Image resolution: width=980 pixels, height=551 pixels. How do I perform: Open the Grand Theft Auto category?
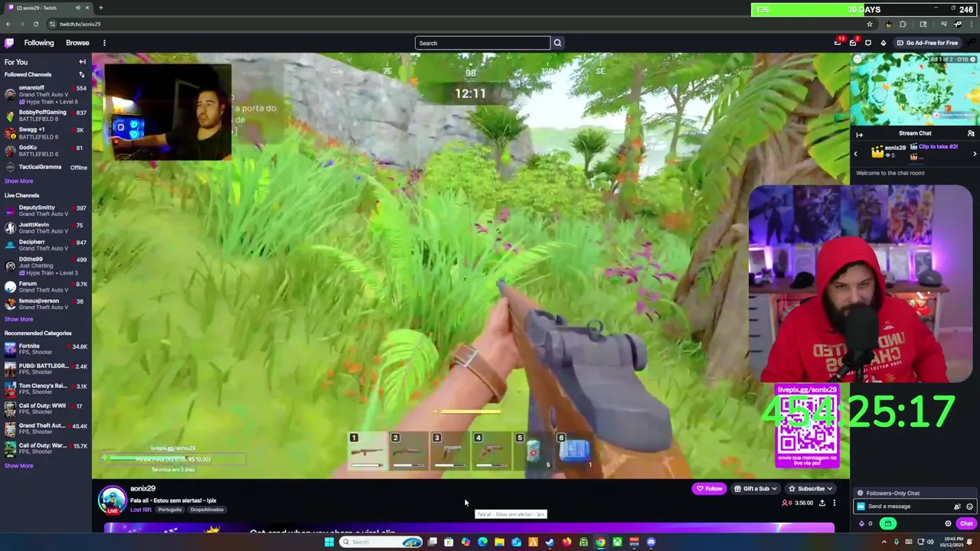46,429
